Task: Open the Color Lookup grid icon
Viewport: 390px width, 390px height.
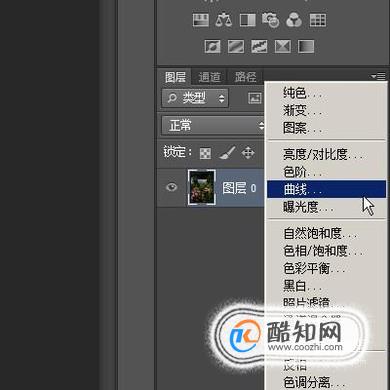Action: (x=318, y=20)
